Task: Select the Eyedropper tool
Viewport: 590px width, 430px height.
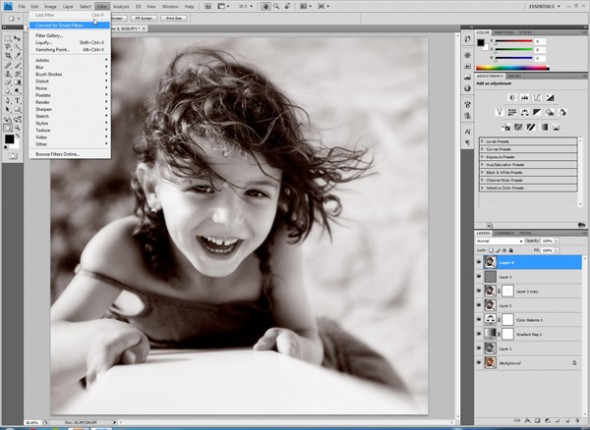Action: (17, 56)
